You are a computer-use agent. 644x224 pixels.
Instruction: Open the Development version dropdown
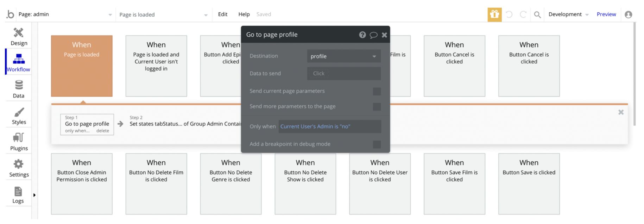point(568,14)
